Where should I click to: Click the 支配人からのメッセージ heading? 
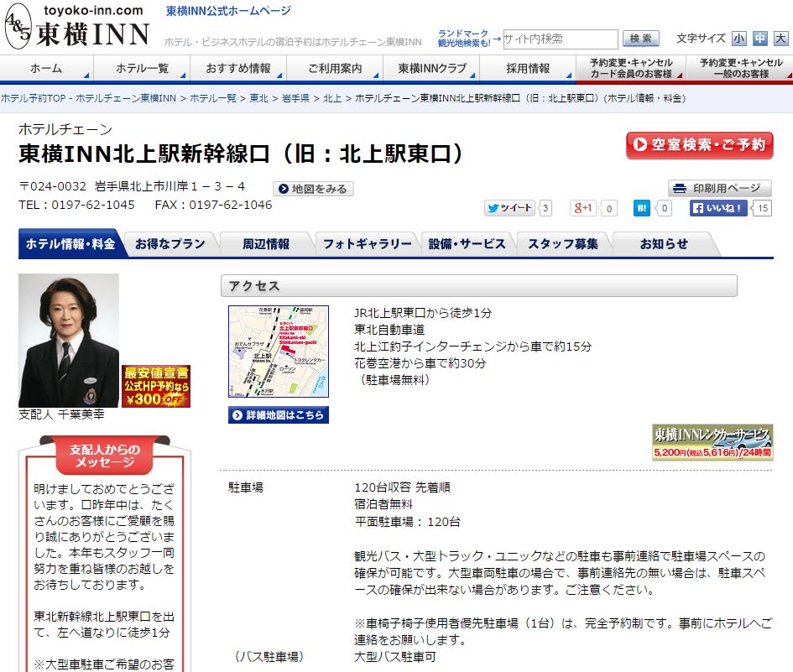coord(105,456)
